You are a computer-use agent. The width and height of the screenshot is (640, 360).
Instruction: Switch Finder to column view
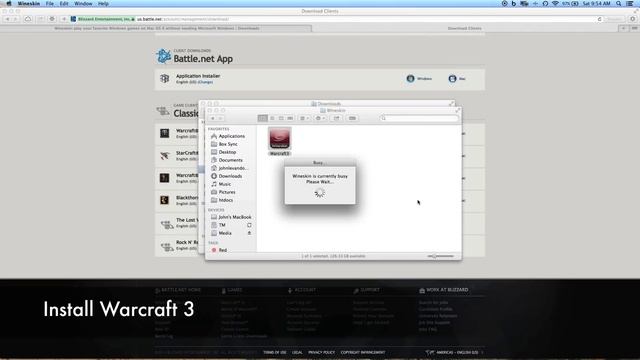(x=281, y=118)
